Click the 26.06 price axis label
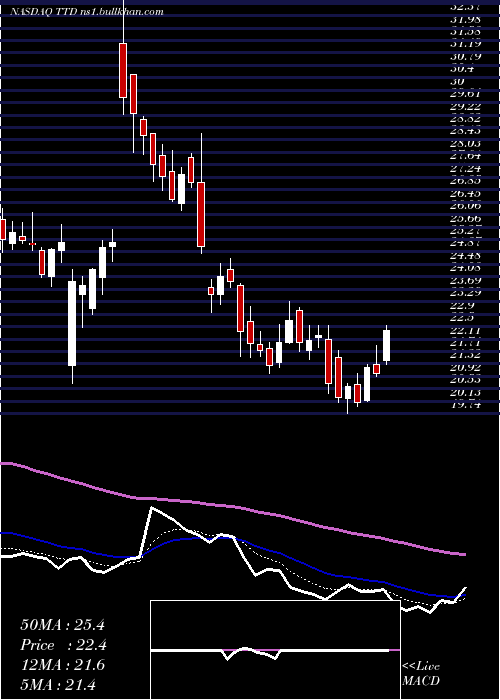 coord(465,206)
